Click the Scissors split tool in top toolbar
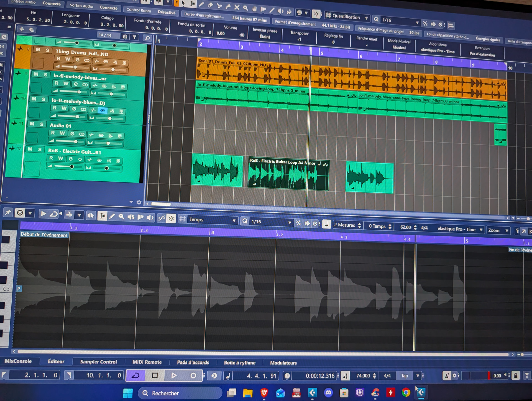The image size is (532, 401). pyautogui.click(x=219, y=6)
